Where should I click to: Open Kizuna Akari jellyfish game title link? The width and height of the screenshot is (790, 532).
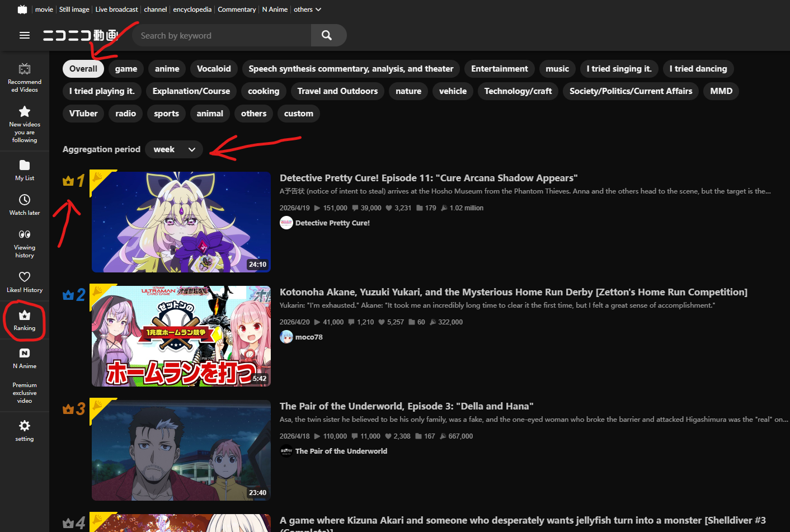[x=523, y=524]
